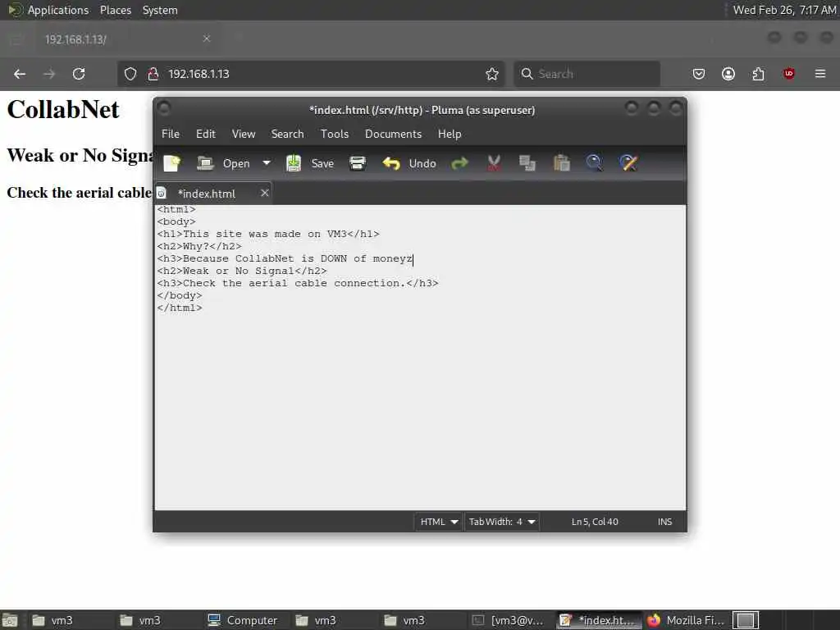Open Pluma's Tools menu
Viewport: 840px width, 630px height.
(x=335, y=134)
